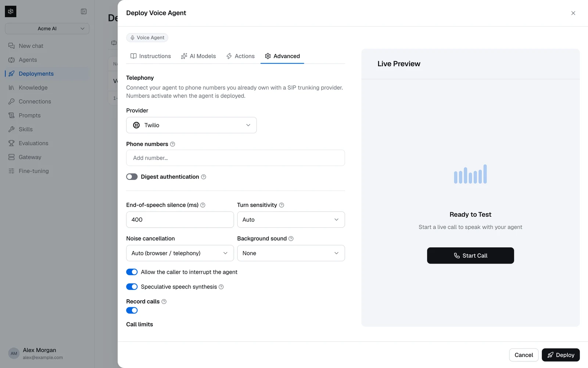Image resolution: width=588 pixels, height=368 pixels.
Task: Disable Allow the caller to interrupt toggle
Action: tap(132, 272)
